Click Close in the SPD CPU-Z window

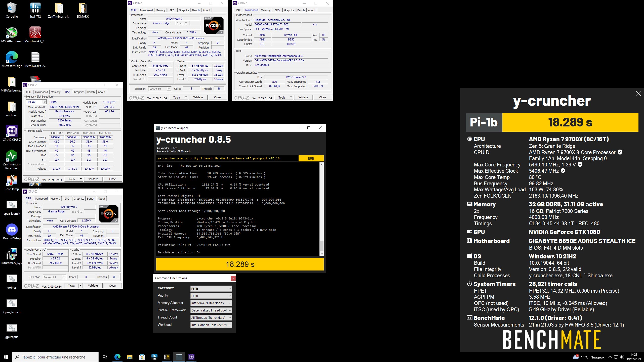(112, 179)
